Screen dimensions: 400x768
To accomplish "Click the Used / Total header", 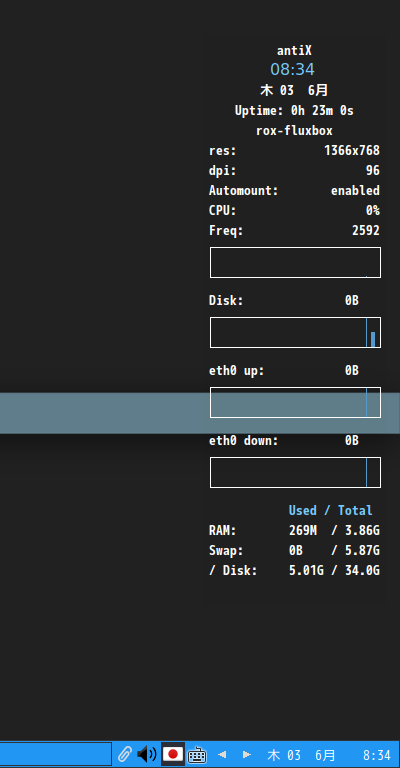I will tap(331, 510).
